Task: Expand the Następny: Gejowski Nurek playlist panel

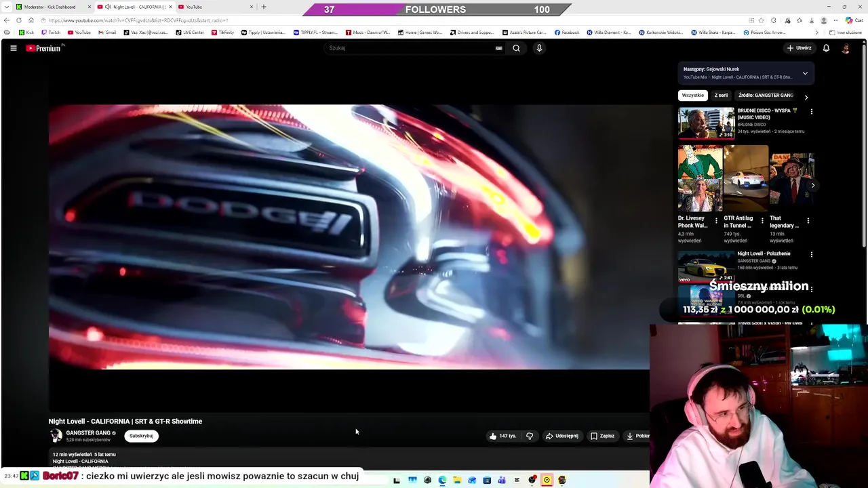Action: (x=805, y=73)
